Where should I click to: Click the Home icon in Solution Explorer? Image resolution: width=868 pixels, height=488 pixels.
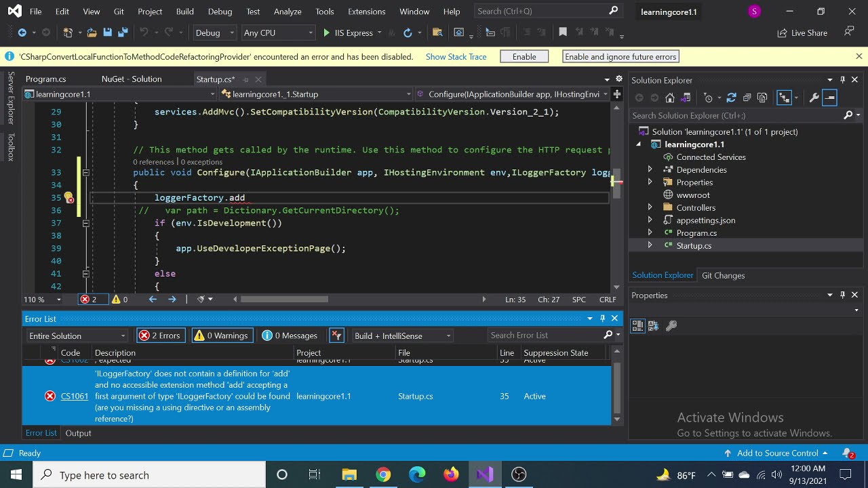(x=670, y=98)
